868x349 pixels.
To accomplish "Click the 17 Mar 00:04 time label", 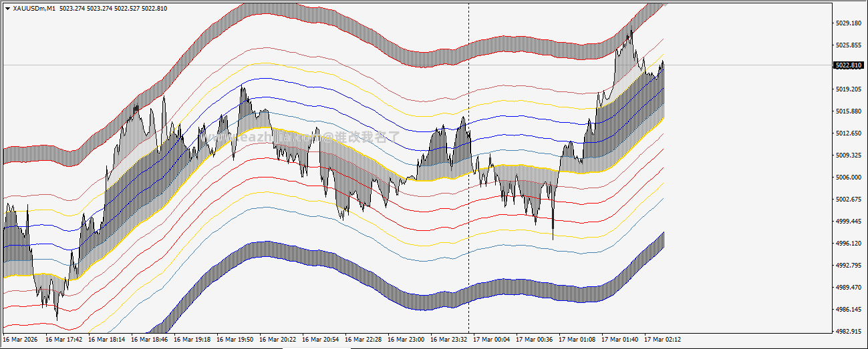I will 492,340.
